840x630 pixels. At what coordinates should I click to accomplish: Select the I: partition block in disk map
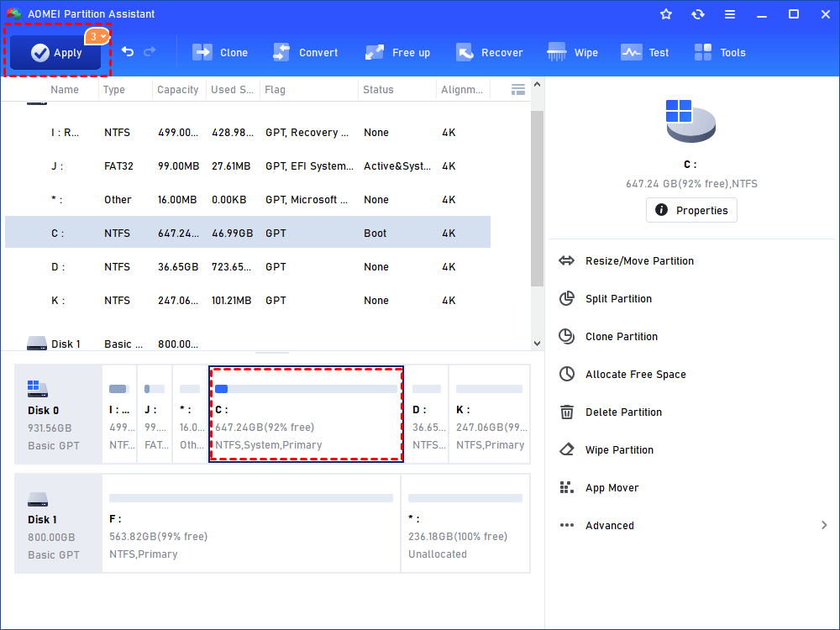(x=119, y=414)
